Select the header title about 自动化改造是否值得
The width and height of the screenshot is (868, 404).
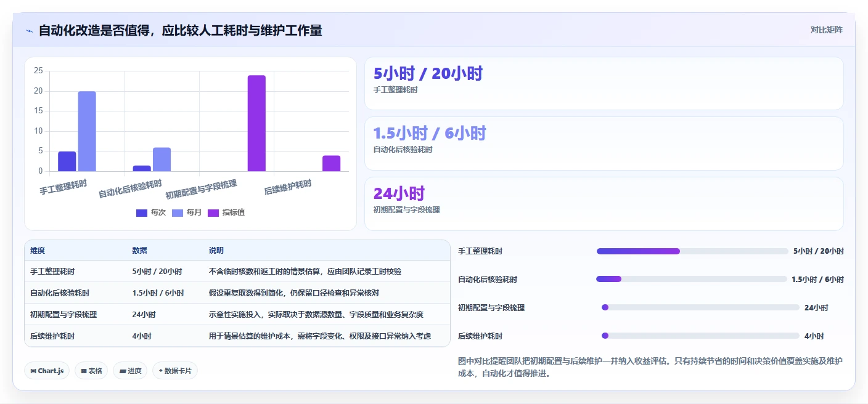coord(180,30)
